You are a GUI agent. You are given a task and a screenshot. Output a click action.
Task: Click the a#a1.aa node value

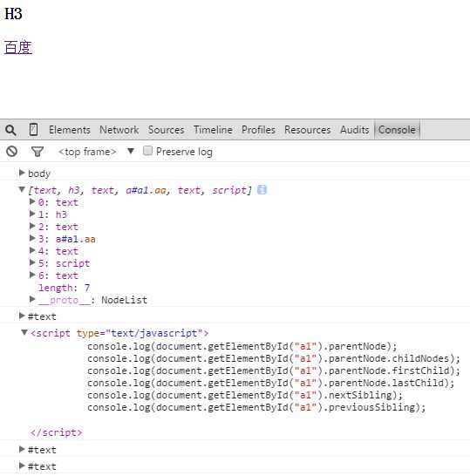76,239
